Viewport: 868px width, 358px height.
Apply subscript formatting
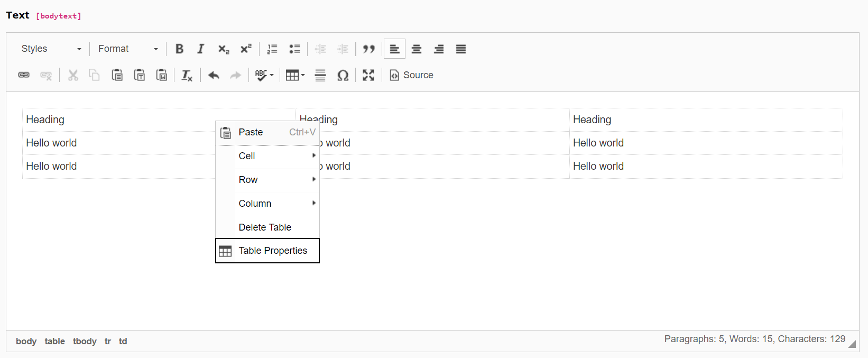[x=224, y=49]
